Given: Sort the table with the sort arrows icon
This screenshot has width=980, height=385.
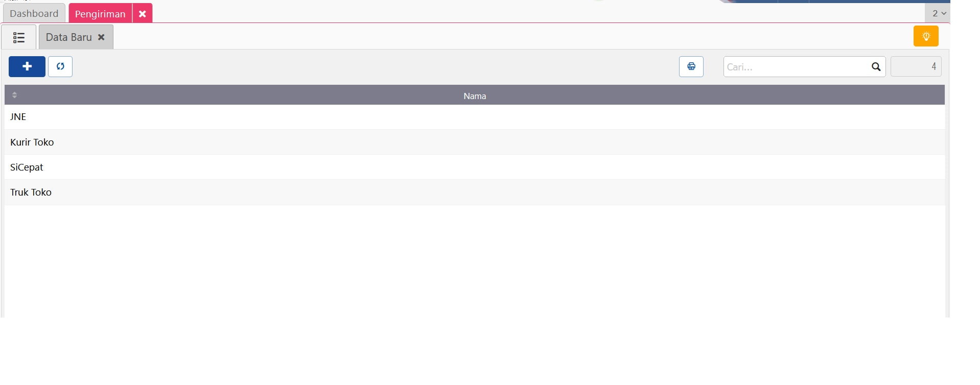Looking at the screenshot, I should tap(14, 95).
